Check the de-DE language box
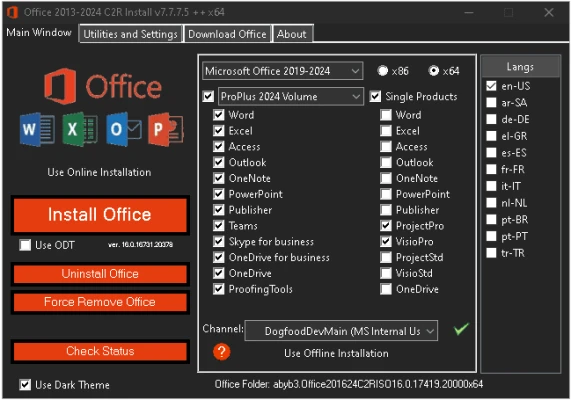571x400 pixels. click(491, 119)
